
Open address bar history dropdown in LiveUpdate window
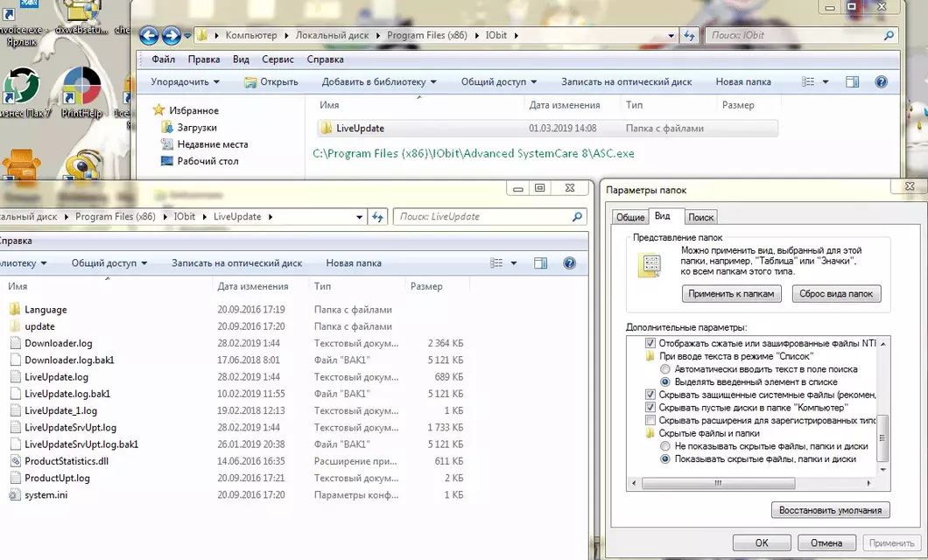(x=359, y=217)
